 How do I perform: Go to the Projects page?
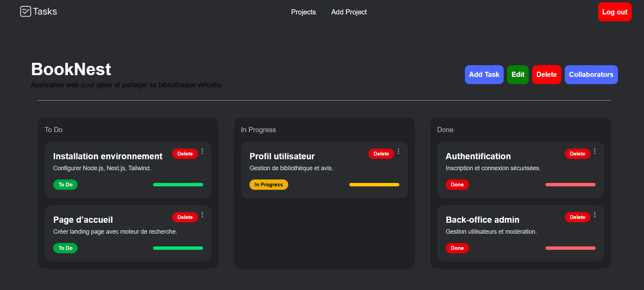[303, 12]
